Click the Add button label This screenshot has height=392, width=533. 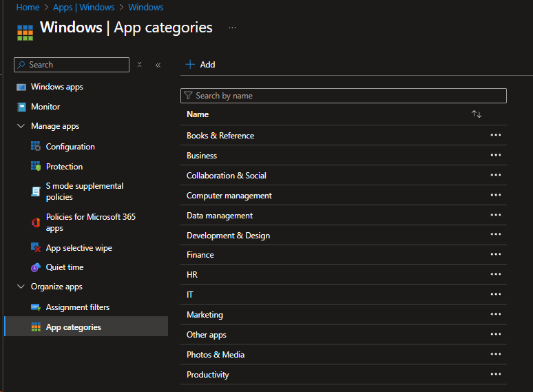tap(207, 65)
